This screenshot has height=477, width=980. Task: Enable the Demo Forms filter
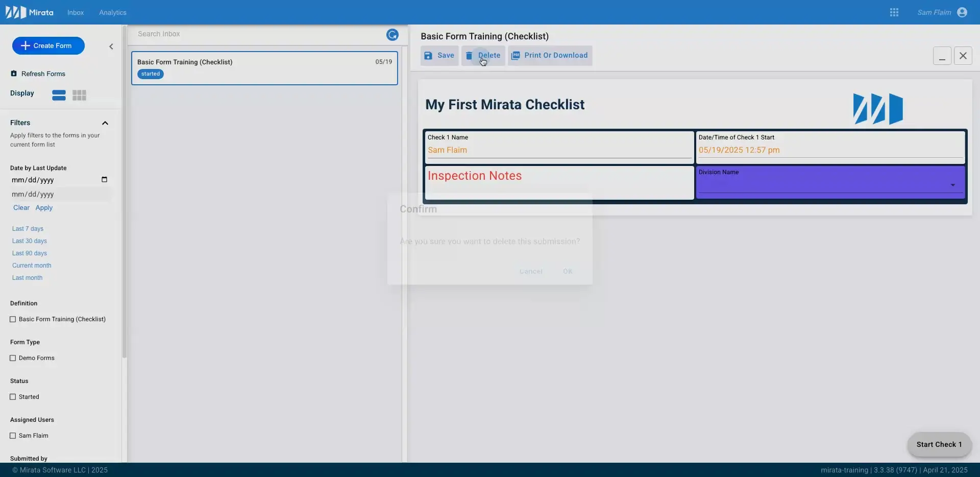[13, 358]
